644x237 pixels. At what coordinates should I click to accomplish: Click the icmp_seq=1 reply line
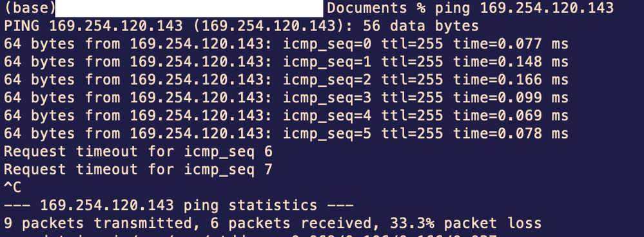click(286, 62)
